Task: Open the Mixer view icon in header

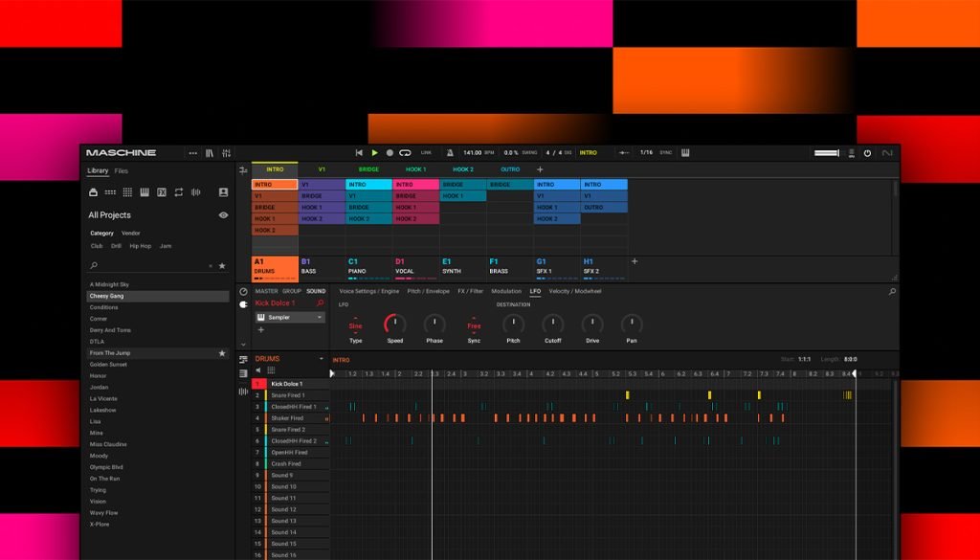Action: pyautogui.click(x=226, y=152)
